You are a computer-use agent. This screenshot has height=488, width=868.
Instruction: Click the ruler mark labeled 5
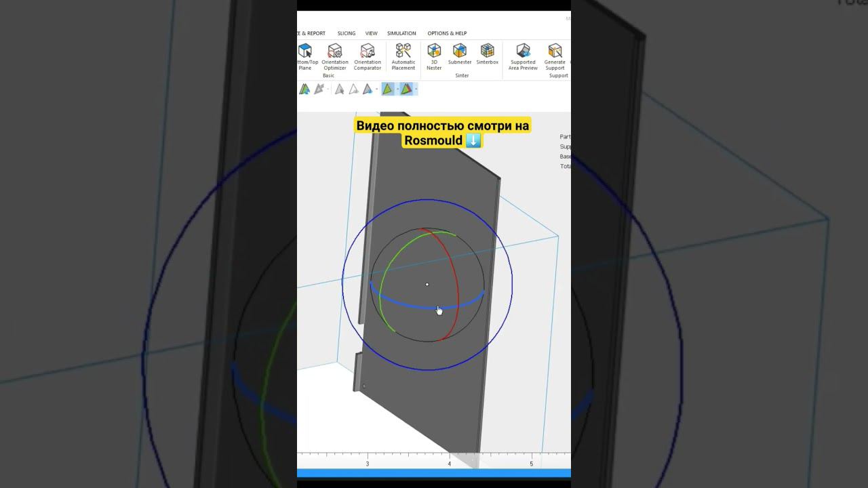point(532,464)
